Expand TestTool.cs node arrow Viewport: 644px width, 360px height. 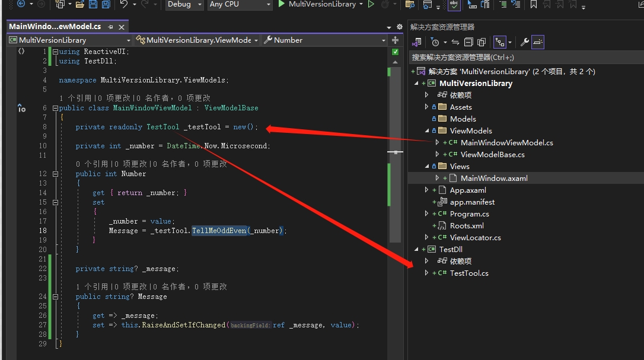tap(426, 273)
